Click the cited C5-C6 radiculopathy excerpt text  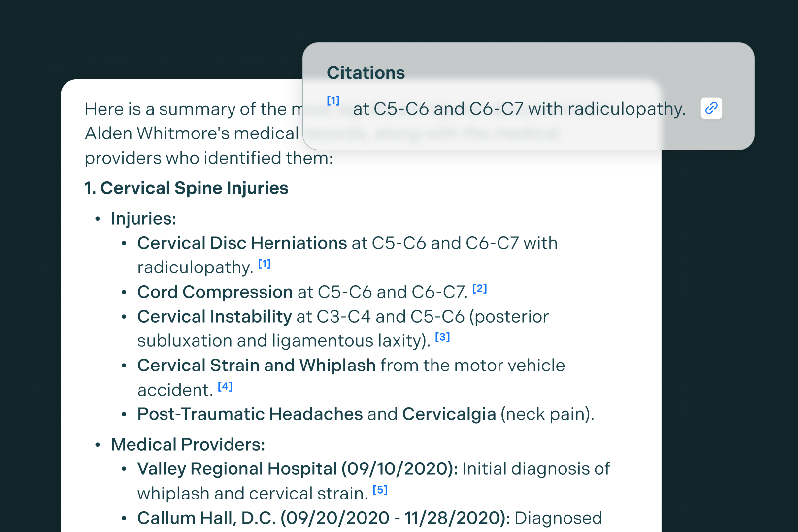point(519,109)
